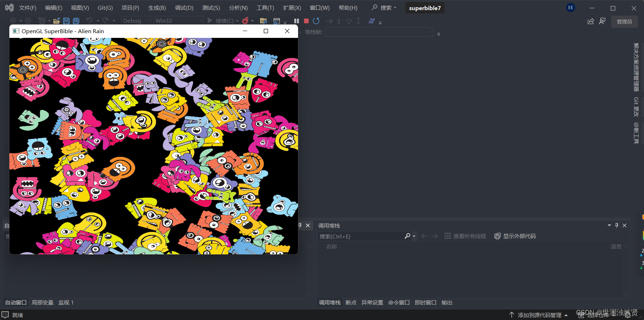Open the 解决方案资源管理器 side tab
Viewport: 644px width, 320px height.
pyautogui.click(x=636, y=67)
